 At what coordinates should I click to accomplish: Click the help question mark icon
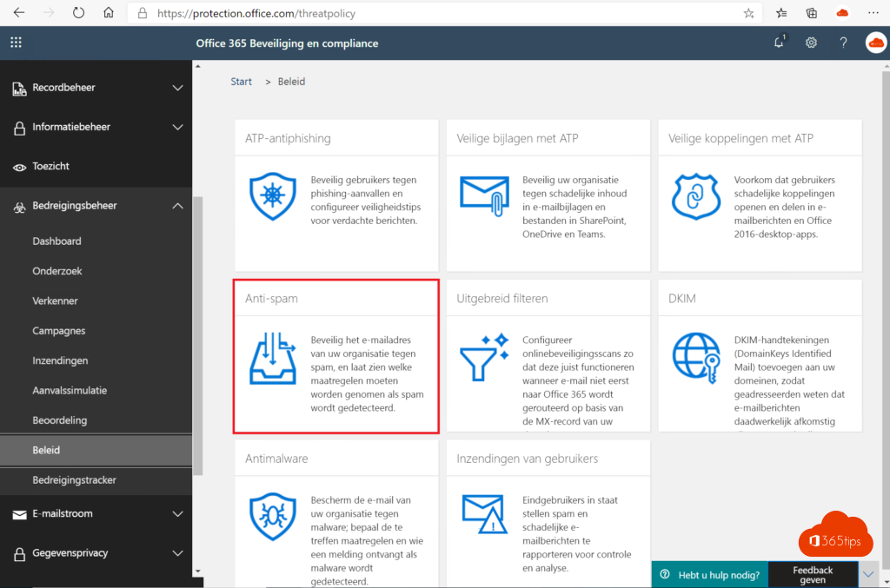[843, 43]
